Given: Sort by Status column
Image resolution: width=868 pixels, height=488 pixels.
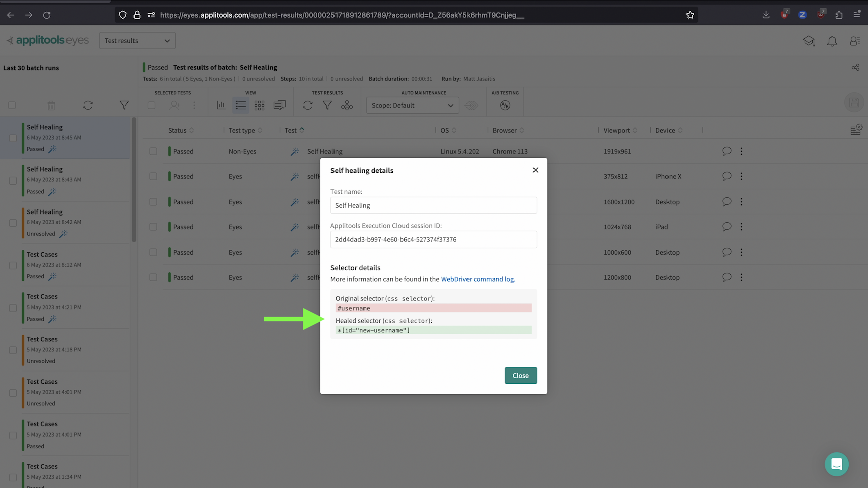Looking at the screenshot, I should 181,130.
